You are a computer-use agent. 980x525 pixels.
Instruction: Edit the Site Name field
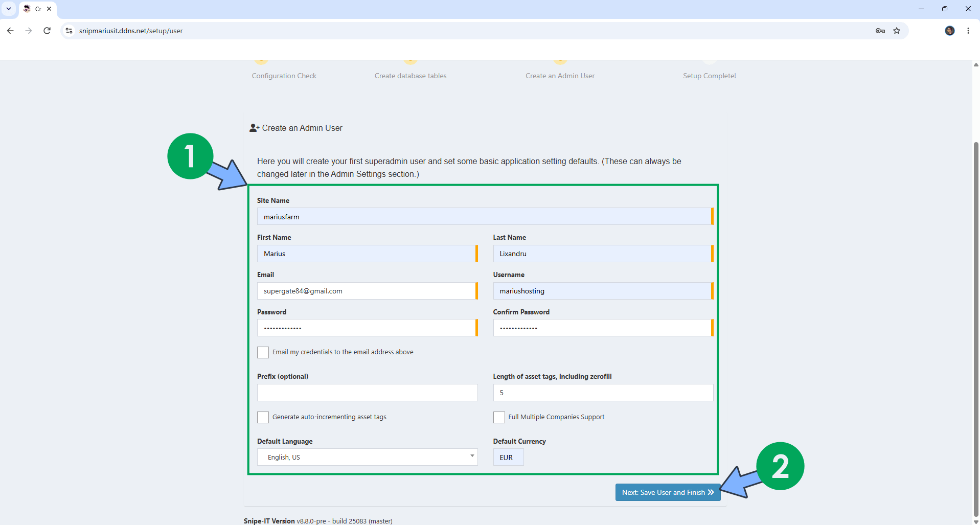pos(485,216)
